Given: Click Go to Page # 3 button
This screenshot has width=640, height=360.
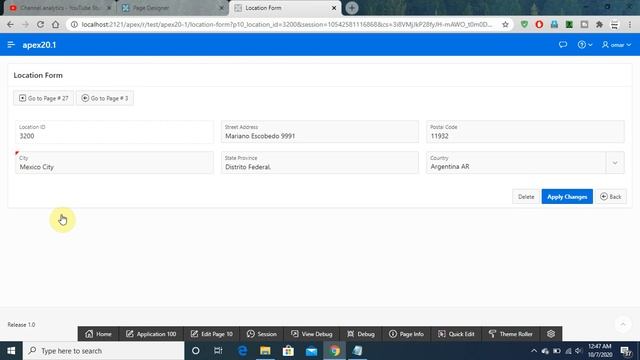Looking at the screenshot, I should pos(105,98).
